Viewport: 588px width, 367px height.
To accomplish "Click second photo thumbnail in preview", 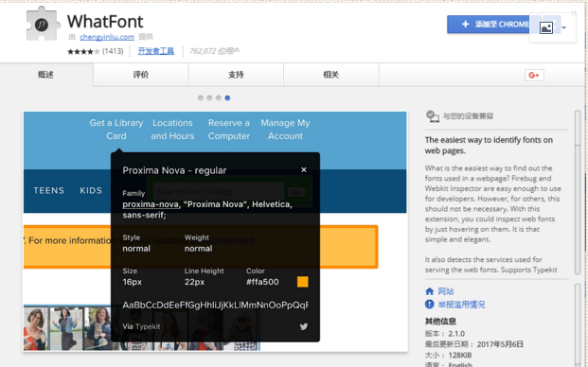I will tap(66, 329).
